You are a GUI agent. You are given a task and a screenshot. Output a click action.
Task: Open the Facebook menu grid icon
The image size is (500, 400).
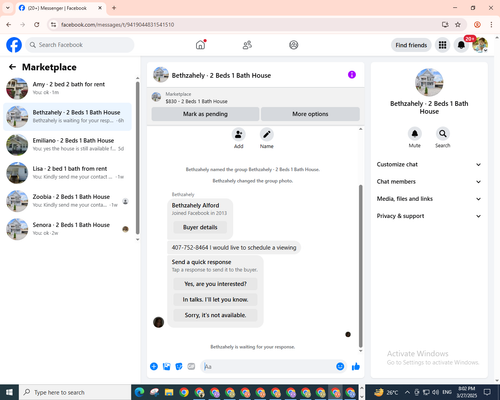(x=442, y=45)
